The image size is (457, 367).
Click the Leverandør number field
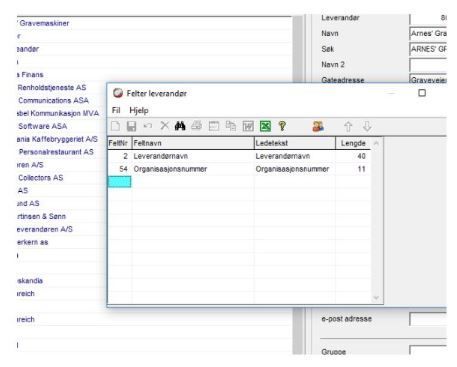(428, 19)
